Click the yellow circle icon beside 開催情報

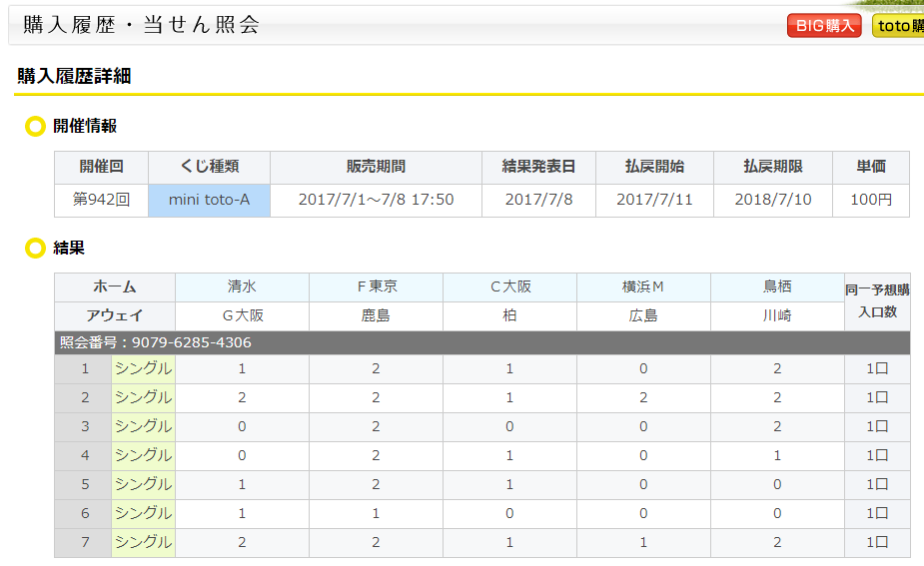coord(35,126)
